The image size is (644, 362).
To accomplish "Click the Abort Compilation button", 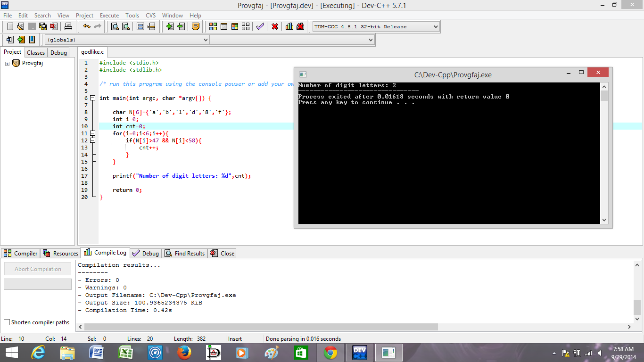I will click(38, 269).
